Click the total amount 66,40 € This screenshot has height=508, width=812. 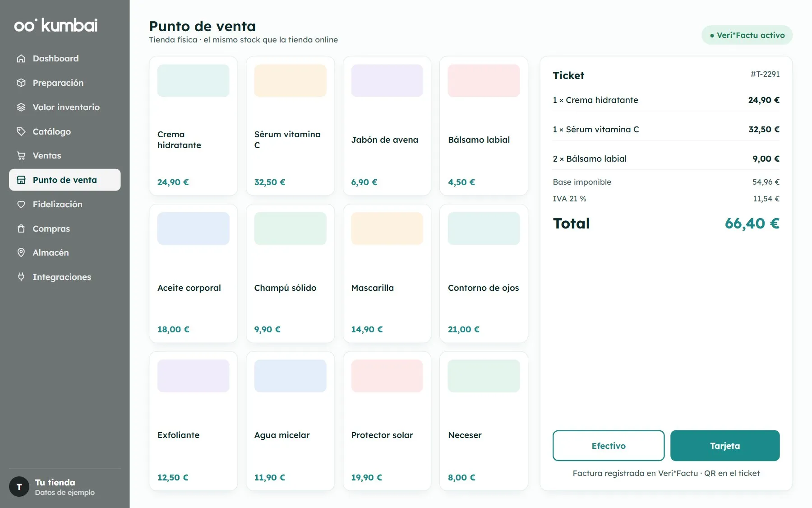click(752, 224)
